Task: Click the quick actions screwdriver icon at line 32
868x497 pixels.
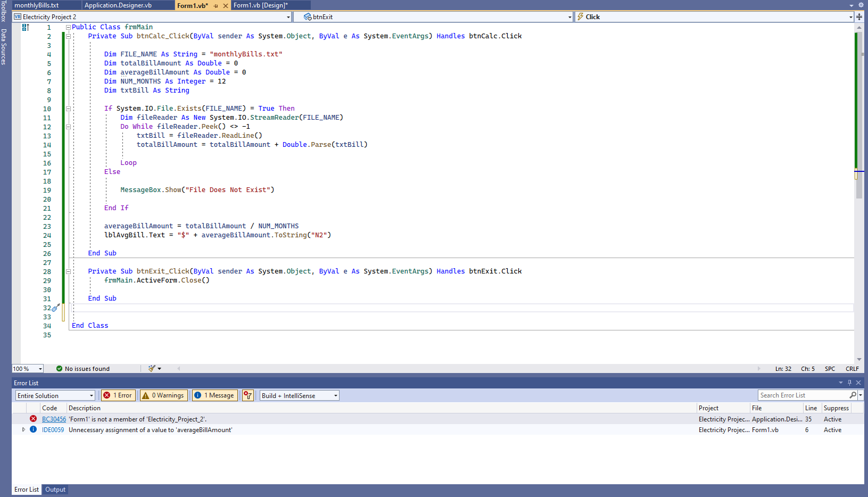Action: tap(55, 308)
